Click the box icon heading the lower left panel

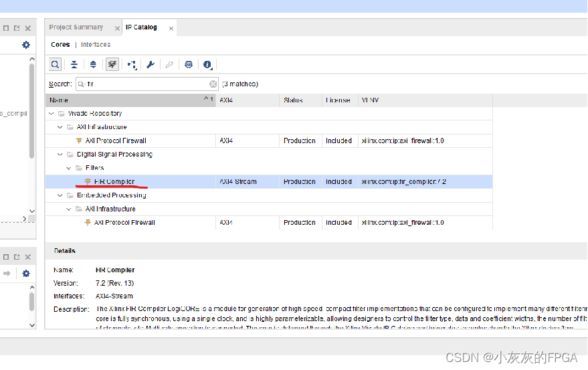coord(6,257)
